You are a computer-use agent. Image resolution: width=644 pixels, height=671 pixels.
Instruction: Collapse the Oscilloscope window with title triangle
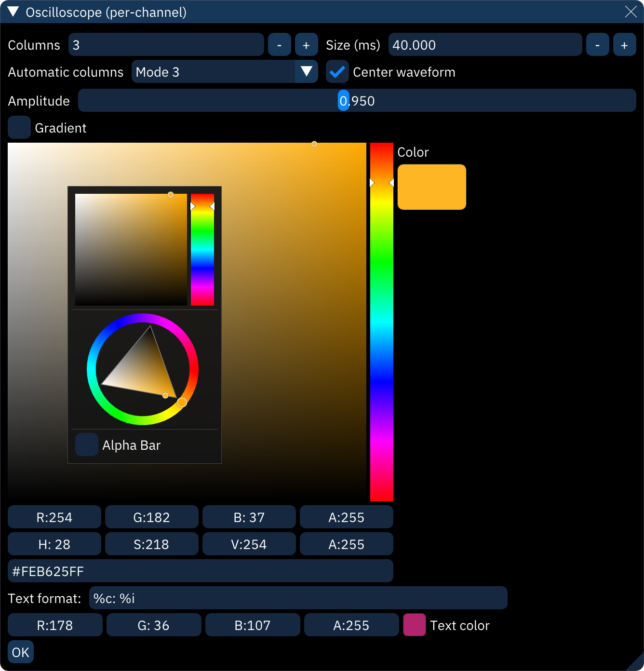pyautogui.click(x=13, y=12)
